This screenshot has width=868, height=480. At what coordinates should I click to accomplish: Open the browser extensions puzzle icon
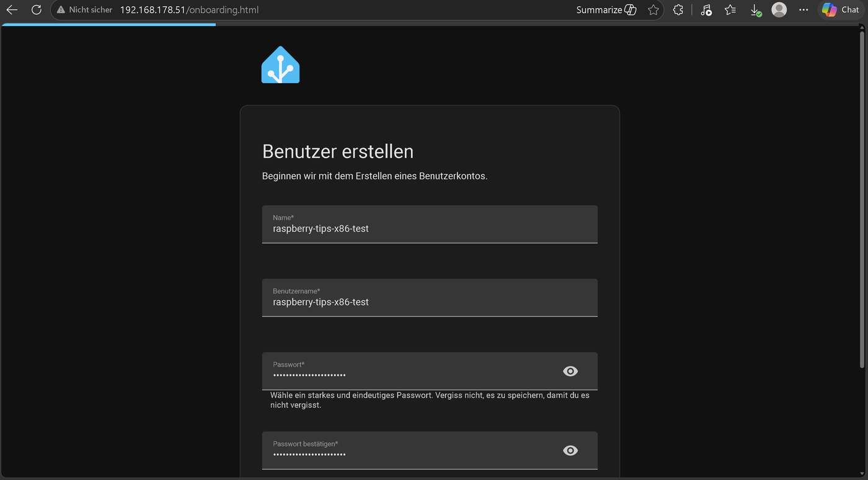click(x=678, y=10)
